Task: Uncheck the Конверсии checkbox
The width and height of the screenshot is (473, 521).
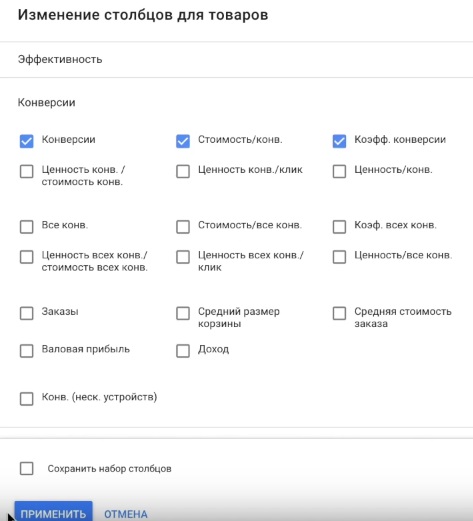Action: [x=26, y=141]
